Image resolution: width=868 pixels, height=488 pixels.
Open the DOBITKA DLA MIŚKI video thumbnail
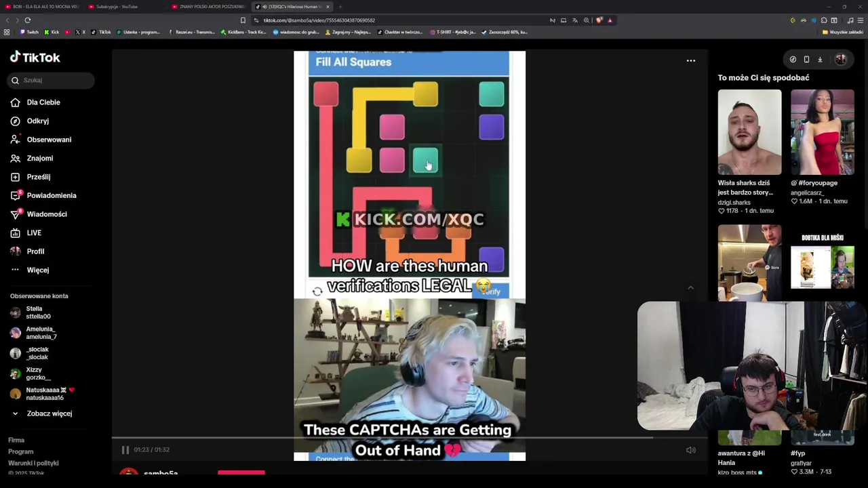[x=823, y=263]
